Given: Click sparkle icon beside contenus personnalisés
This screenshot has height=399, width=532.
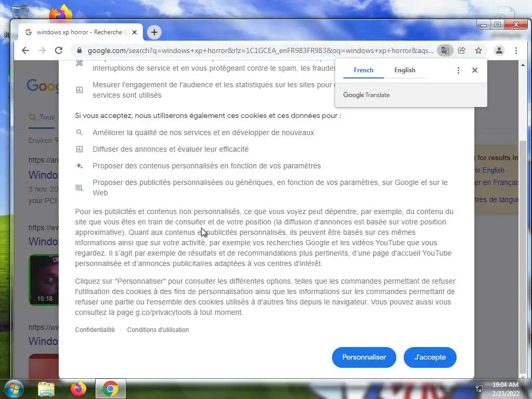Looking at the screenshot, I should click(79, 166).
